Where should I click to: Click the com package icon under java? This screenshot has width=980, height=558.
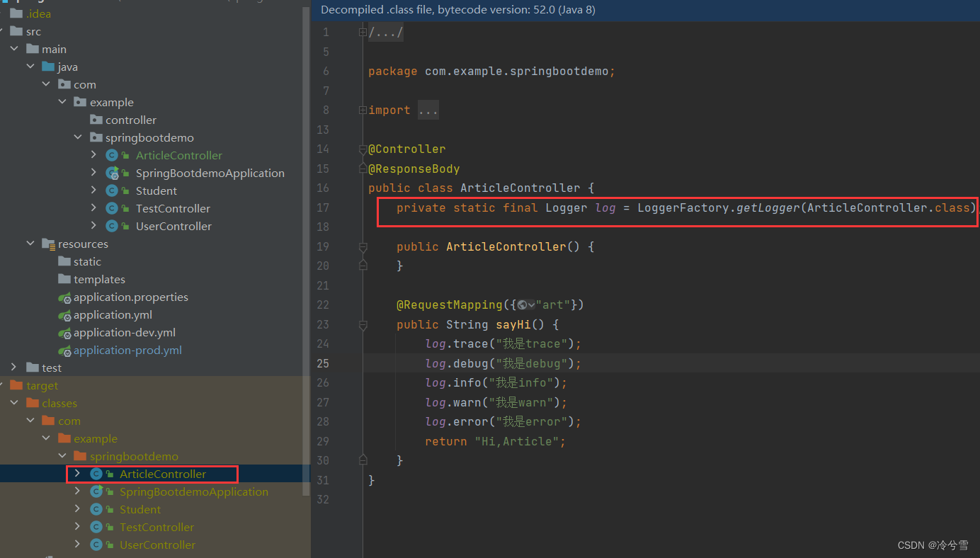pos(64,84)
